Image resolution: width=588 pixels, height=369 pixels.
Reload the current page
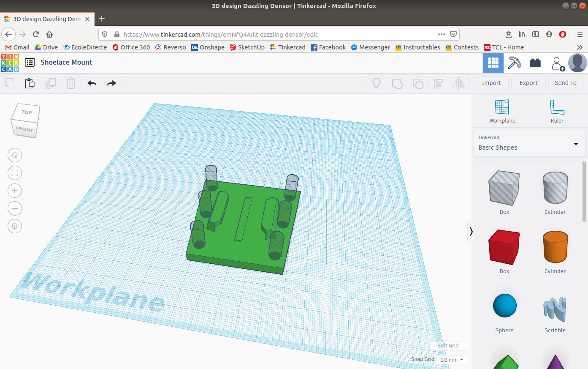(36, 34)
